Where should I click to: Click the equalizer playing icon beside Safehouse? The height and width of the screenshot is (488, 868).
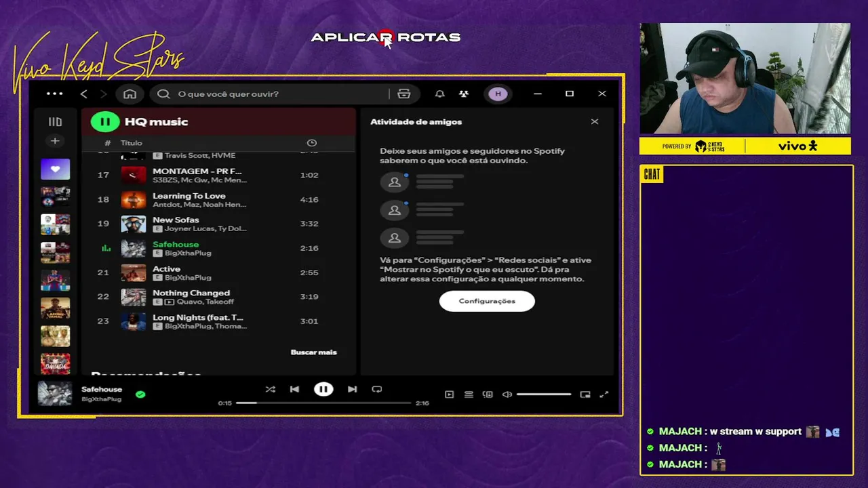[106, 248]
